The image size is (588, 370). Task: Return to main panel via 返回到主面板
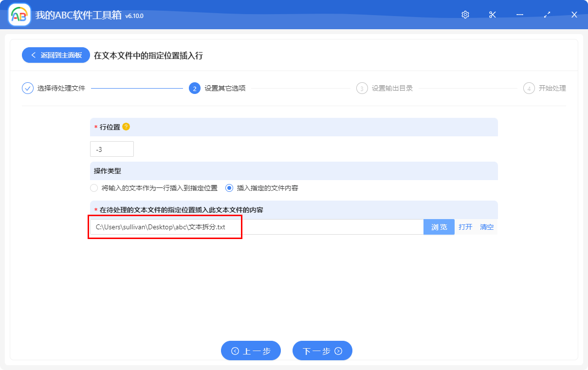point(55,55)
